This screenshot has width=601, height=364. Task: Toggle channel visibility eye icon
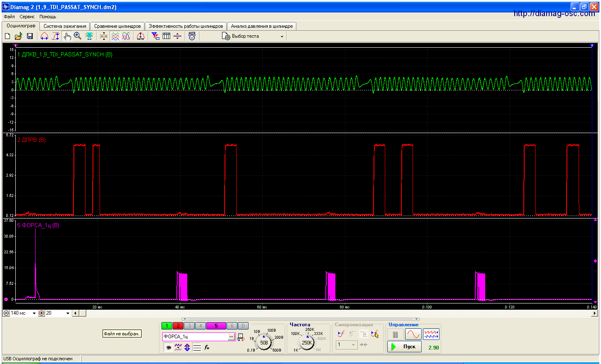point(169,347)
